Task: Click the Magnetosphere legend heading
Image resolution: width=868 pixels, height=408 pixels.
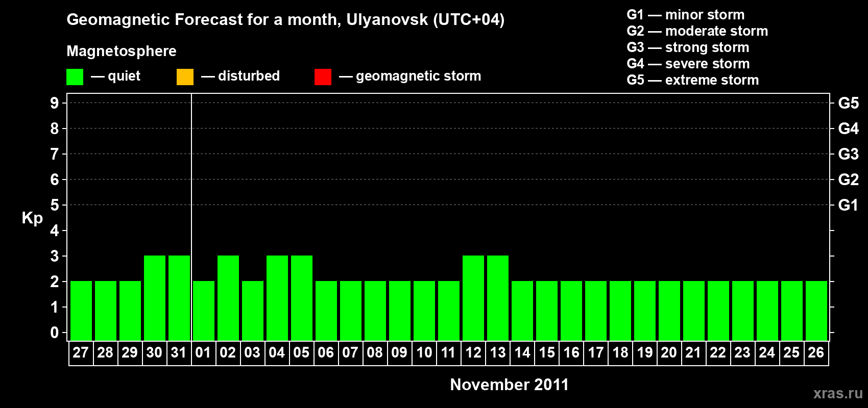Action: point(122,51)
